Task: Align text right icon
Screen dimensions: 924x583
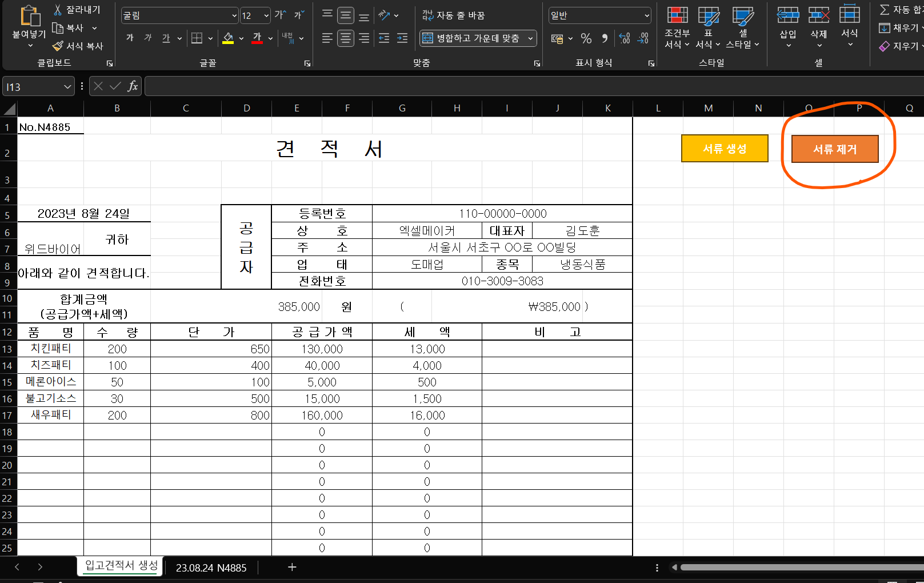Action: pyautogui.click(x=363, y=38)
